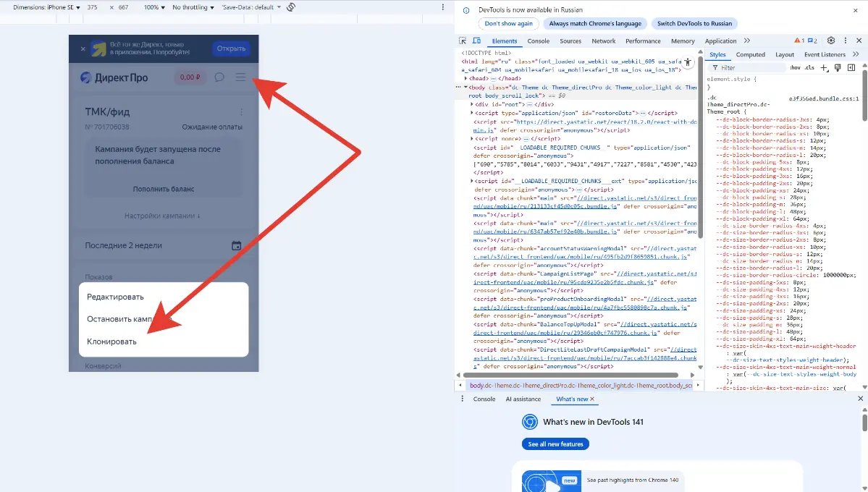Open the No throttling dropdown

(193, 7)
